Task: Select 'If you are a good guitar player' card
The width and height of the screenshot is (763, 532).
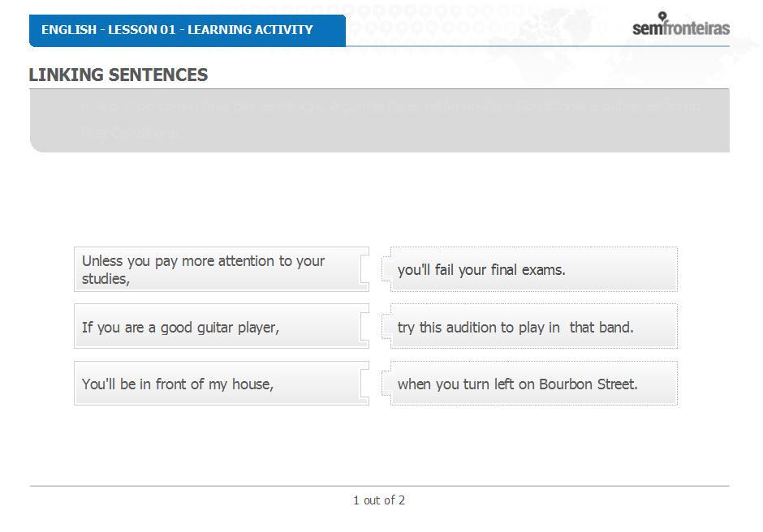Action: [x=222, y=326]
